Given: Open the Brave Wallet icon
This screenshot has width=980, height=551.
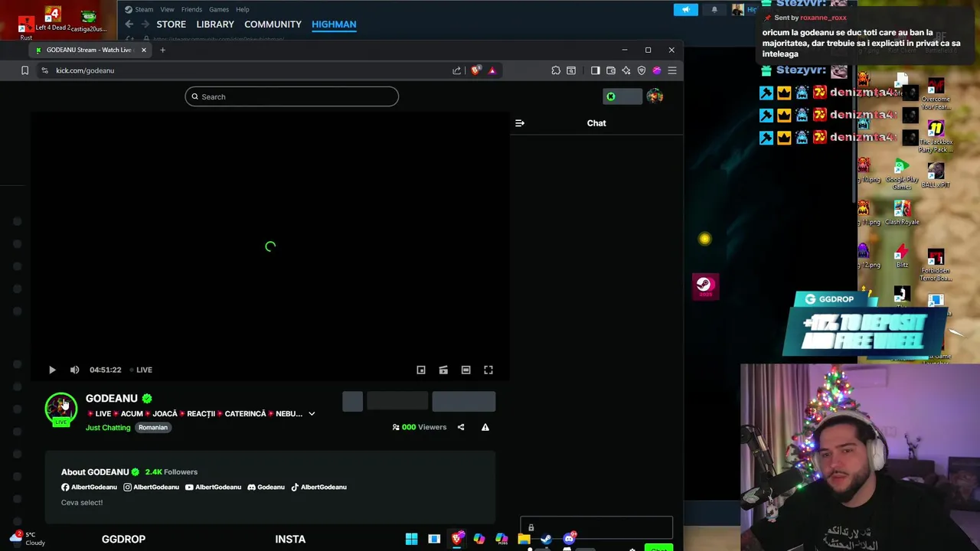Looking at the screenshot, I should point(611,70).
